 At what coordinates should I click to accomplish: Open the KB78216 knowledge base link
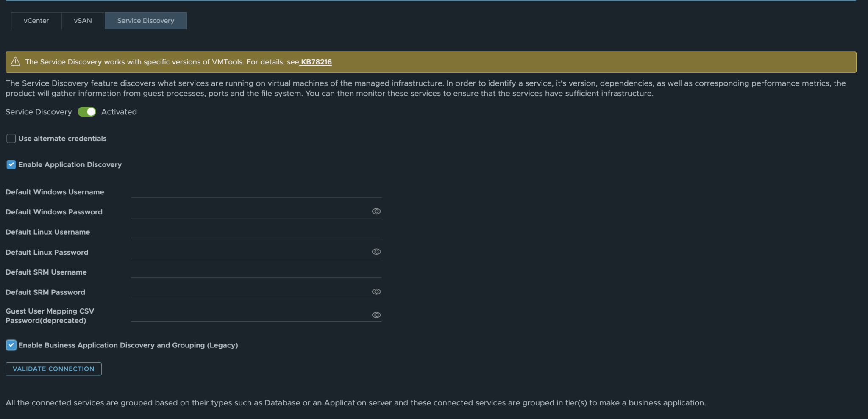[316, 62]
